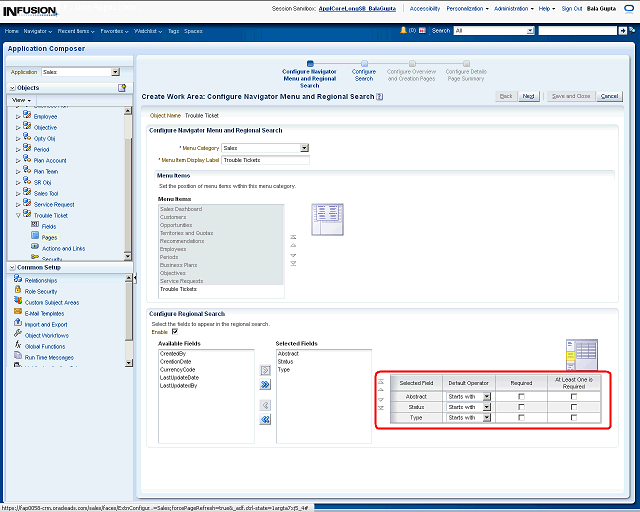Click the help icon beside the page title
640x512 pixels.
tap(381, 97)
